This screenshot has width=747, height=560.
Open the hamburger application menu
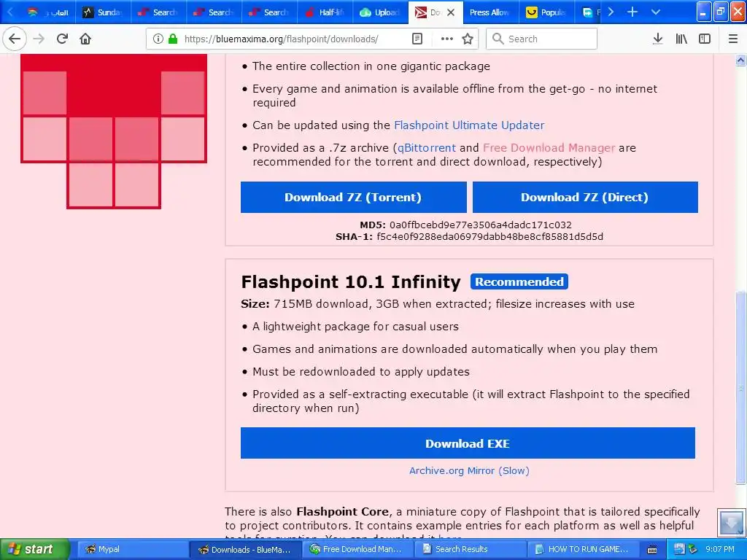pyautogui.click(x=733, y=39)
